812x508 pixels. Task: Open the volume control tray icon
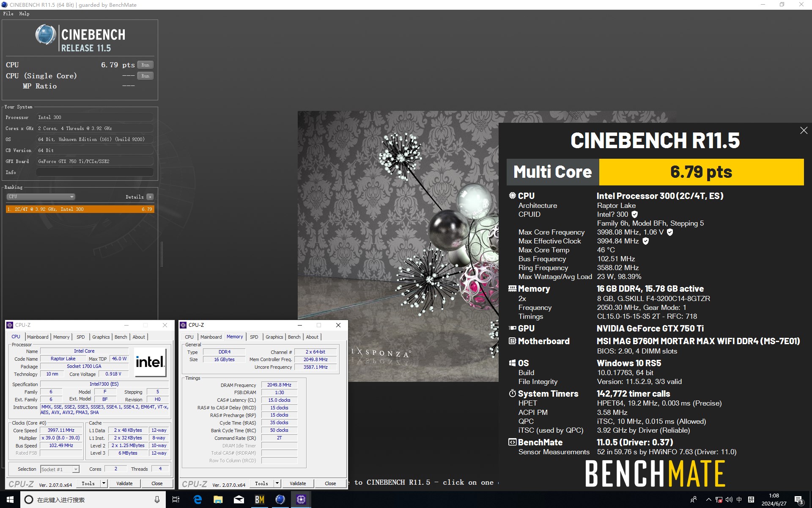[729, 500]
